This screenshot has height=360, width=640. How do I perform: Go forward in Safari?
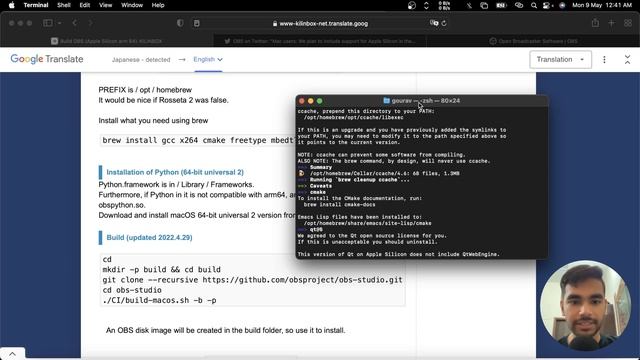point(90,23)
